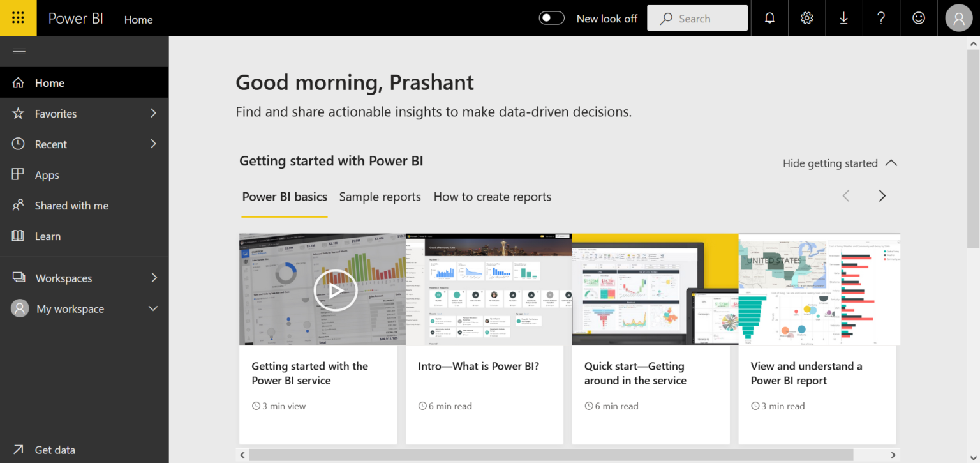Expand the My workspace dropdown chevron
Image resolution: width=980 pixels, height=463 pixels.
[x=153, y=308]
